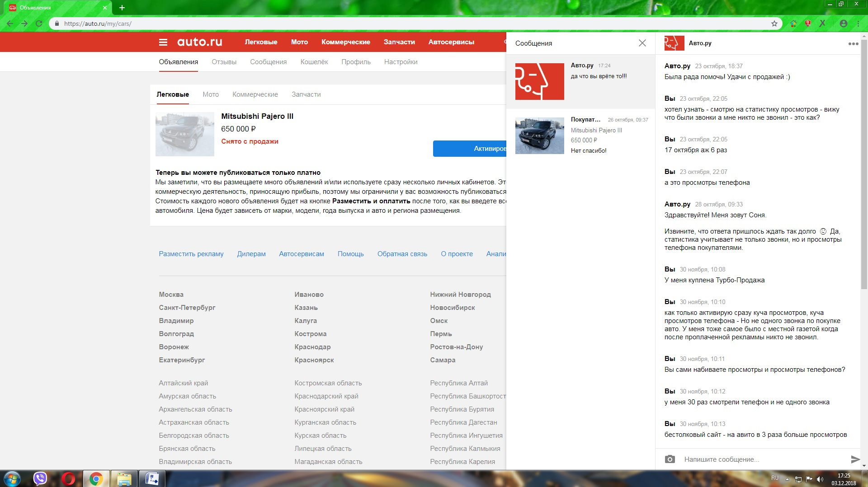Choose the Москва city link

coord(171,295)
